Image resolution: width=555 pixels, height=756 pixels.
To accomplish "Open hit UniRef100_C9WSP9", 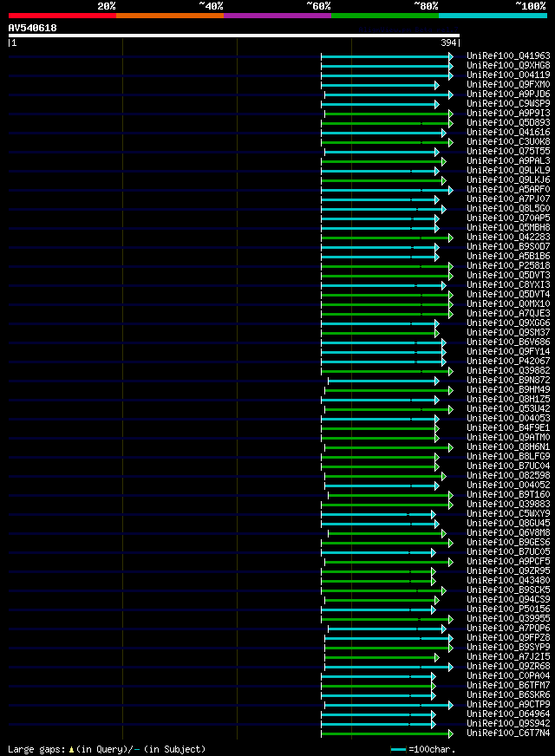I will (508, 104).
